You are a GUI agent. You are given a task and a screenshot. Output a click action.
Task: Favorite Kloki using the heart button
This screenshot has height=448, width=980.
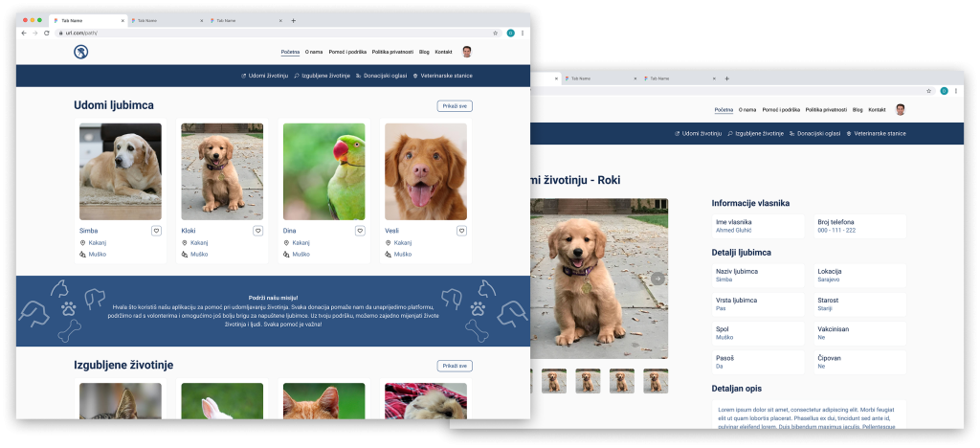pyautogui.click(x=257, y=231)
